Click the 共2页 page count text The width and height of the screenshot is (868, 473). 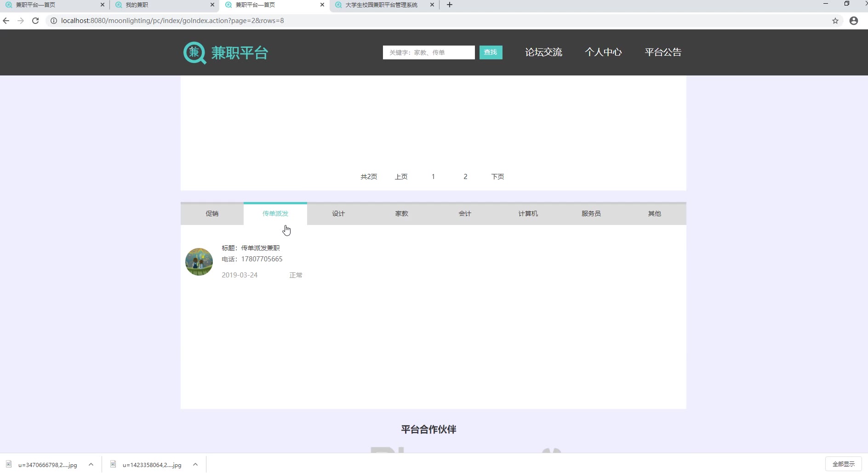[x=369, y=177]
